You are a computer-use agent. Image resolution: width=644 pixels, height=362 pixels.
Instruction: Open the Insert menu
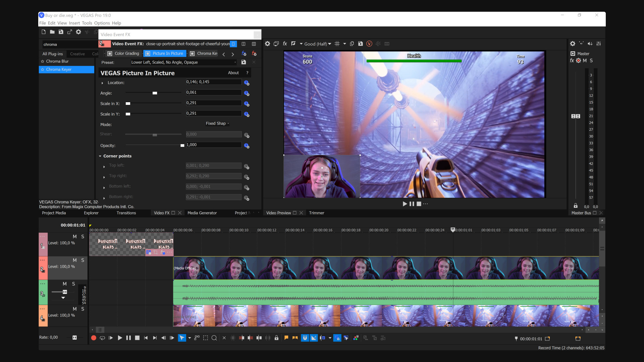[74, 23]
